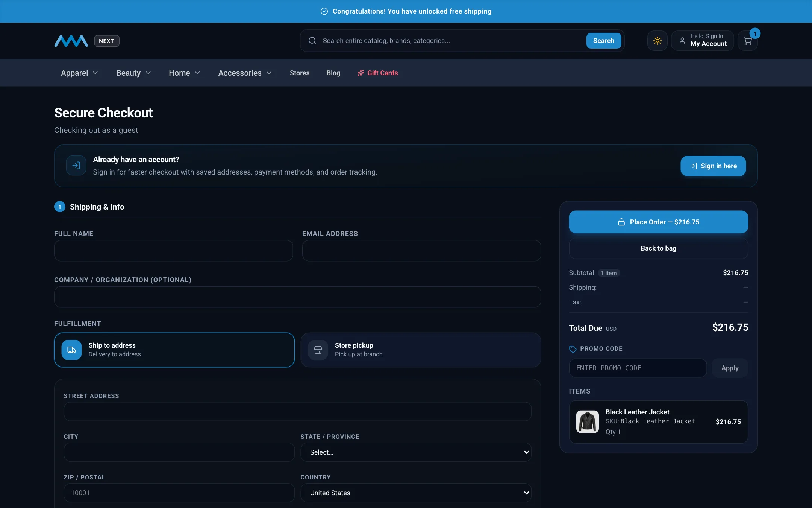Select Ship to address fulfillment option
812x508 pixels.
coord(174,350)
